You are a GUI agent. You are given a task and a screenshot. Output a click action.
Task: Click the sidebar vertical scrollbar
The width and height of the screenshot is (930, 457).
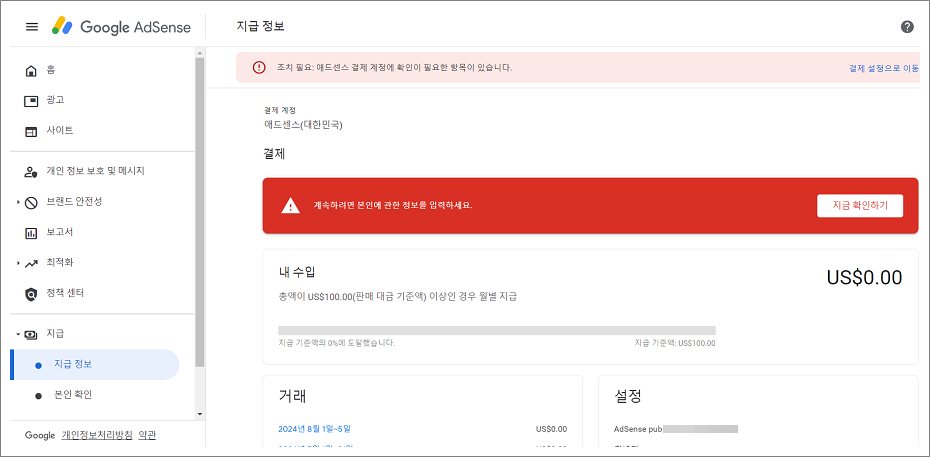tap(200, 211)
